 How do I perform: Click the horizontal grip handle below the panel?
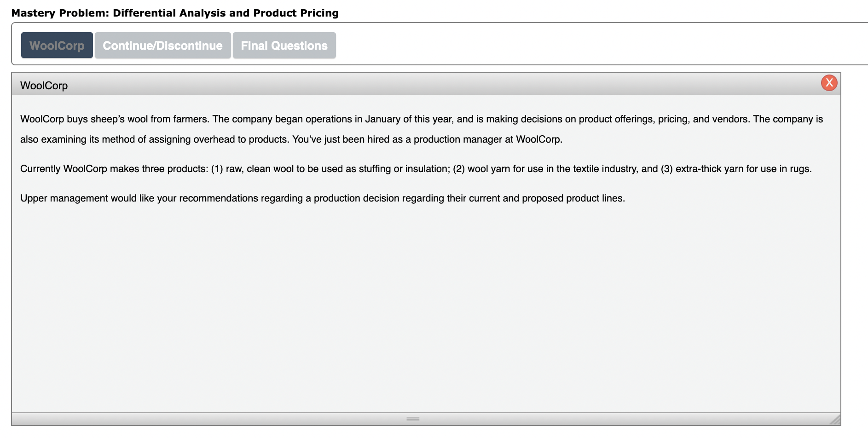click(x=412, y=419)
